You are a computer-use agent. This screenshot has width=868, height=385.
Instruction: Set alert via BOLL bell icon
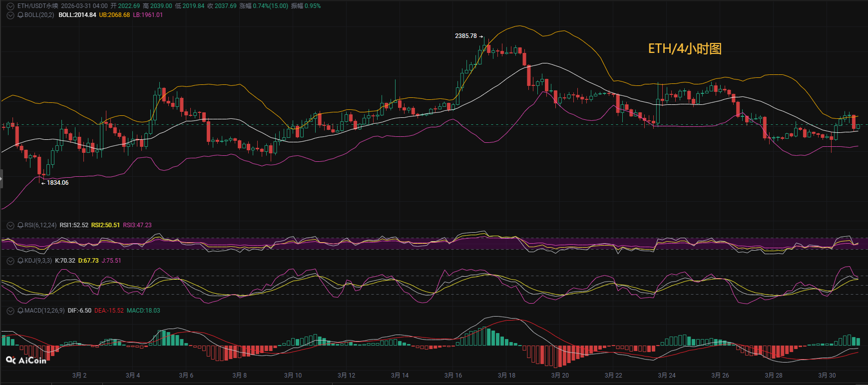click(x=20, y=15)
